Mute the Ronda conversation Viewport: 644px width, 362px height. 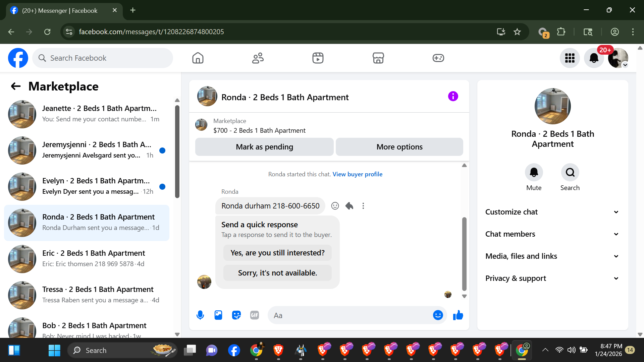click(534, 173)
